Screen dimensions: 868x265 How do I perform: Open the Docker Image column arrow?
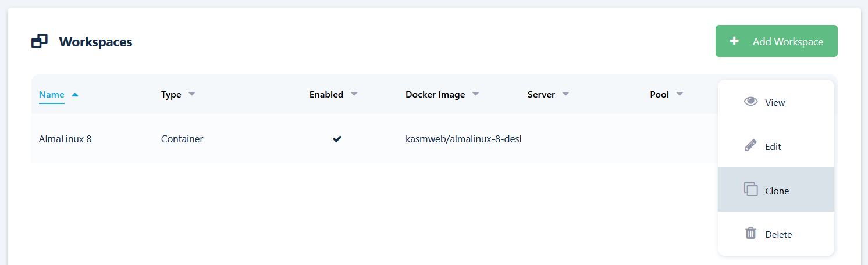(475, 94)
